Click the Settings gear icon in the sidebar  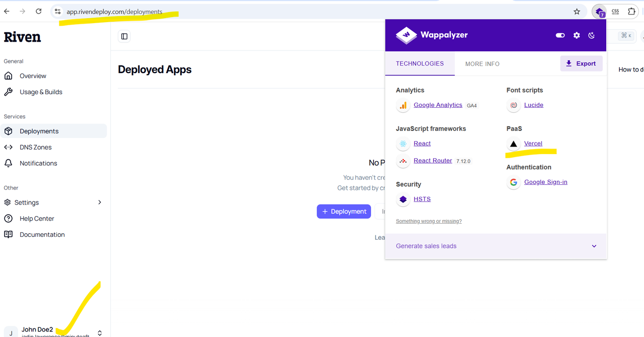[x=8, y=203]
